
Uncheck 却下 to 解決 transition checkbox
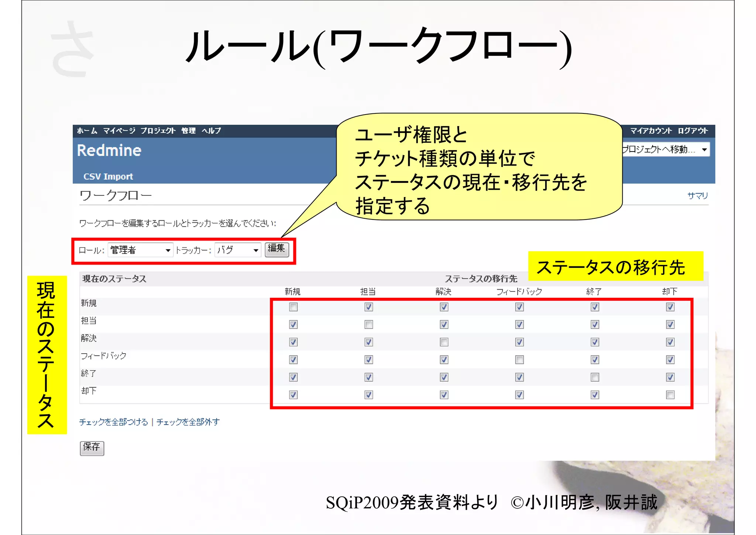click(x=444, y=395)
